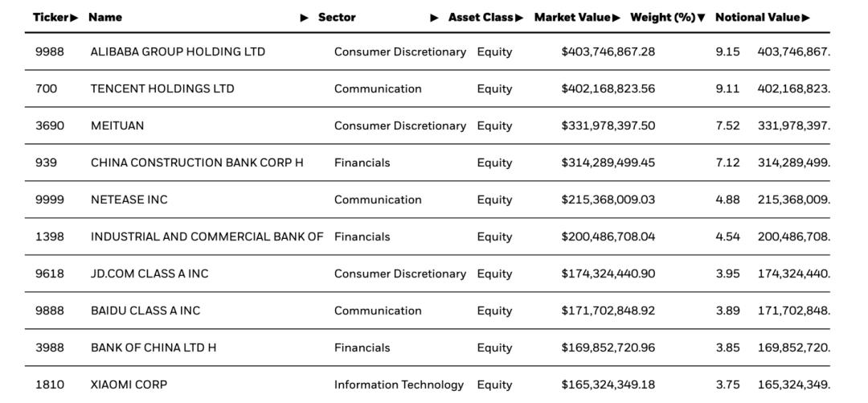Click ticker 1398 in the table

(x=49, y=237)
